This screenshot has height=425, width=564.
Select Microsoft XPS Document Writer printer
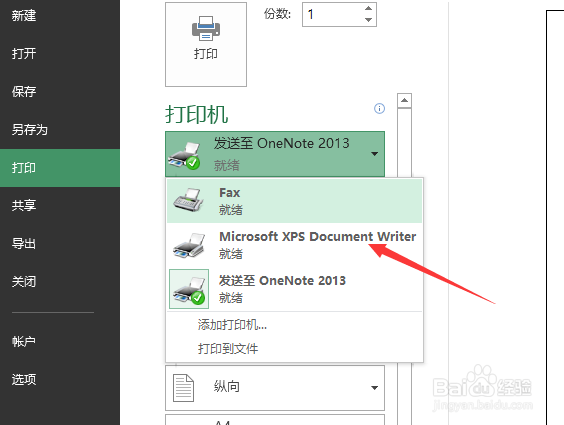coord(294,245)
